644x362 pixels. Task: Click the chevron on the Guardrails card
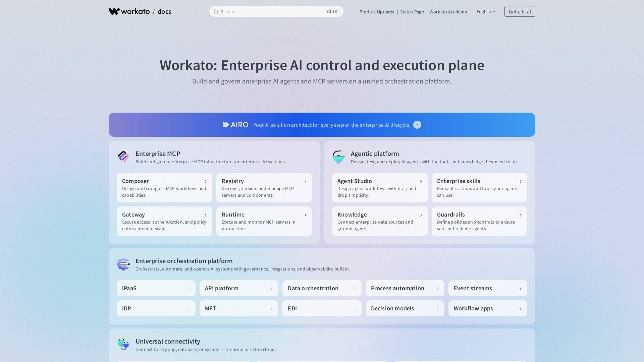[x=521, y=215]
